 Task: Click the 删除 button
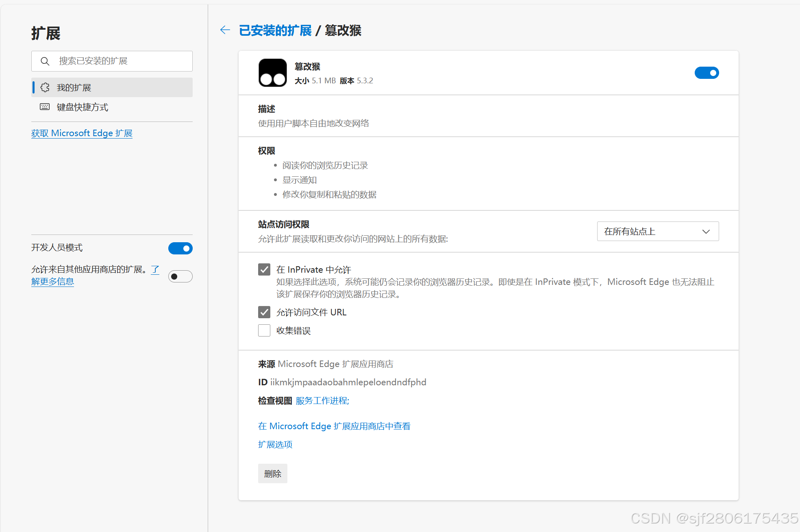click(x=272, y=473)
